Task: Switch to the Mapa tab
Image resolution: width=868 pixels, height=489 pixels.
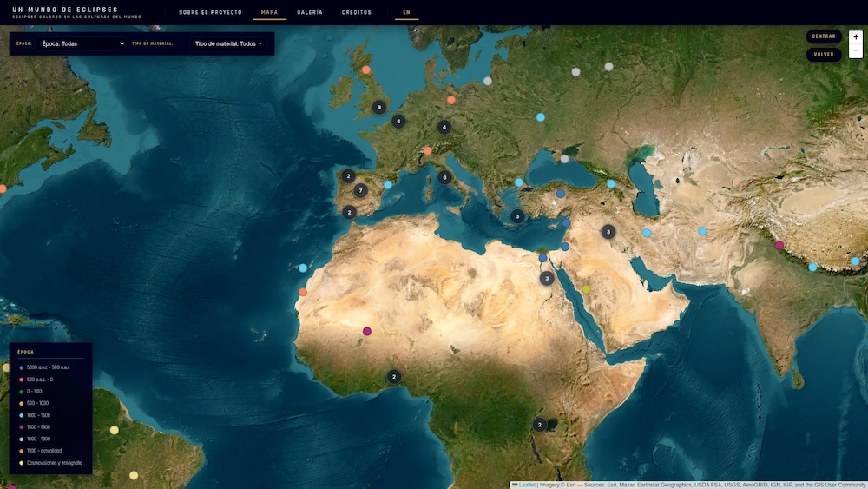Action: click(x=270, y=12)
